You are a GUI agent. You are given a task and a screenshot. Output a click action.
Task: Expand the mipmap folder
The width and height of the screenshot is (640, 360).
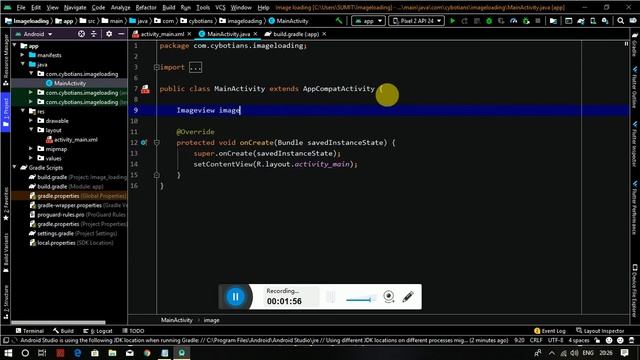(31, 149)
